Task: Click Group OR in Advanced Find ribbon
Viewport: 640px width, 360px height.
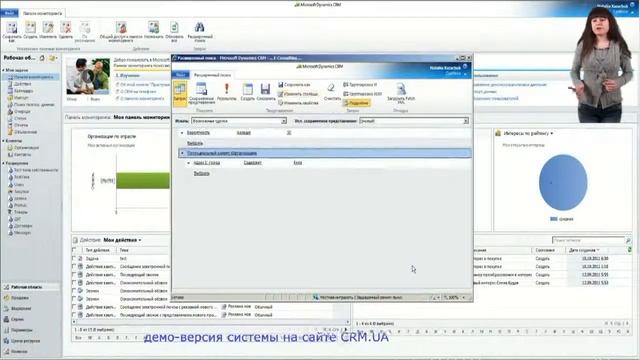Action: click(362, 94)
